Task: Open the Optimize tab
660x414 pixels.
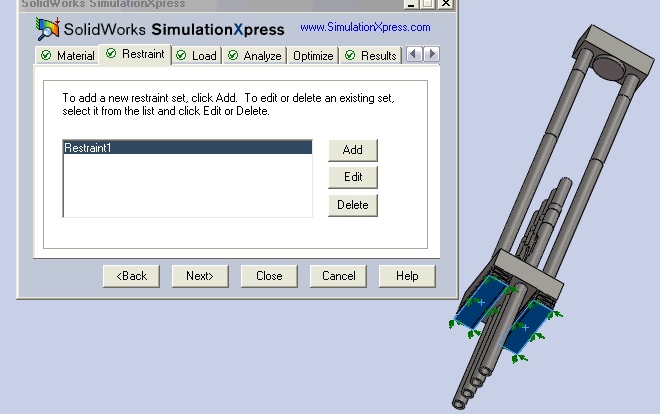Action: coord(313,56)
